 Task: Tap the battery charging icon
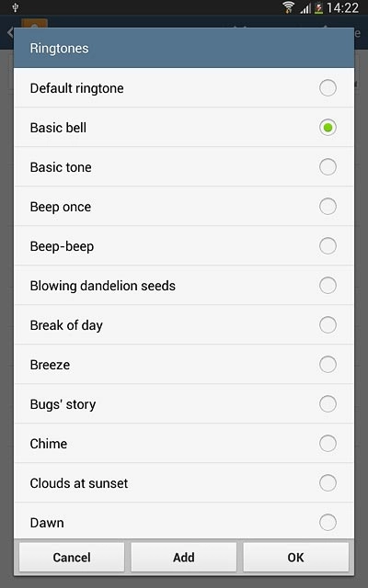319,8
